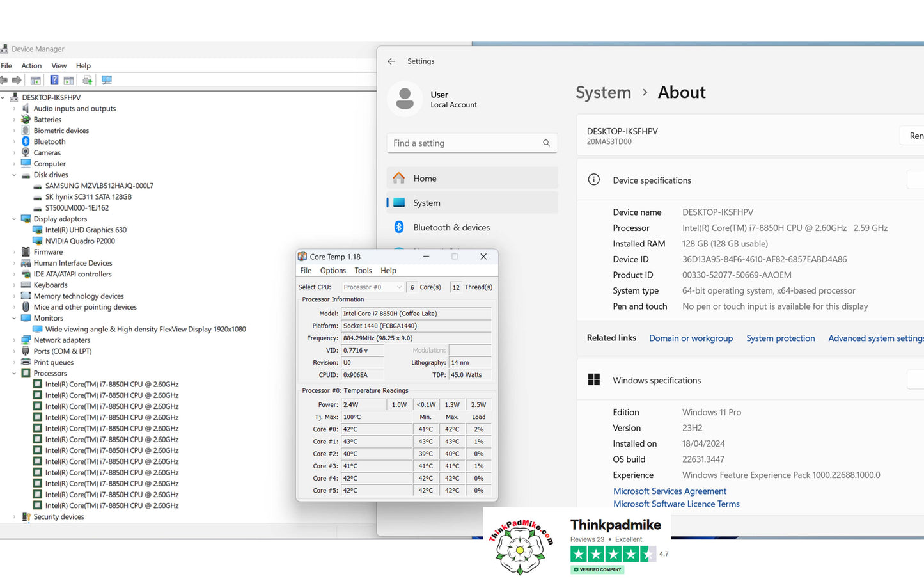The width and height of the screenshot is (924, 581).
Task: Click the Thinkpadmike Trustpilot star rating badge
Action: pos(613,554)
